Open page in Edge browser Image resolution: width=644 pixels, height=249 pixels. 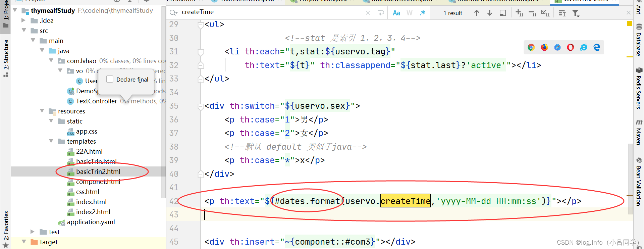[x=597, y=47]
